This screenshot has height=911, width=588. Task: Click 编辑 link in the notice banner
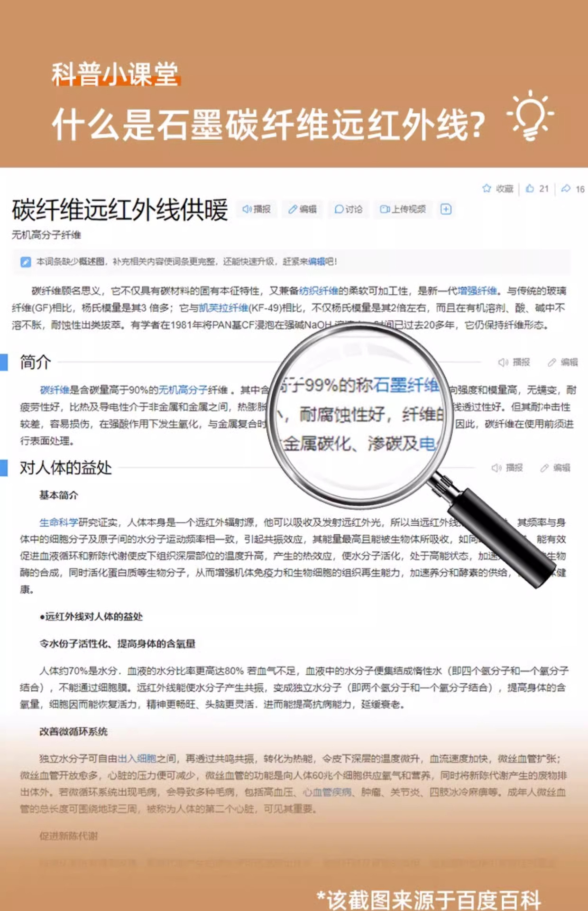(317, 261)
